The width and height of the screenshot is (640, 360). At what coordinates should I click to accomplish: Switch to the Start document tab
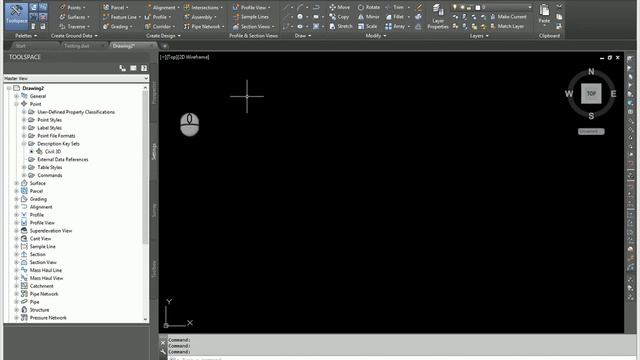[x=20, y=46]
